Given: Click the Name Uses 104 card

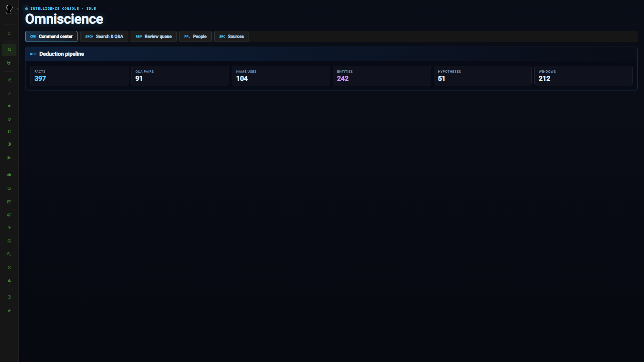Looking at the screenshot, I should [x=281, y=75].
